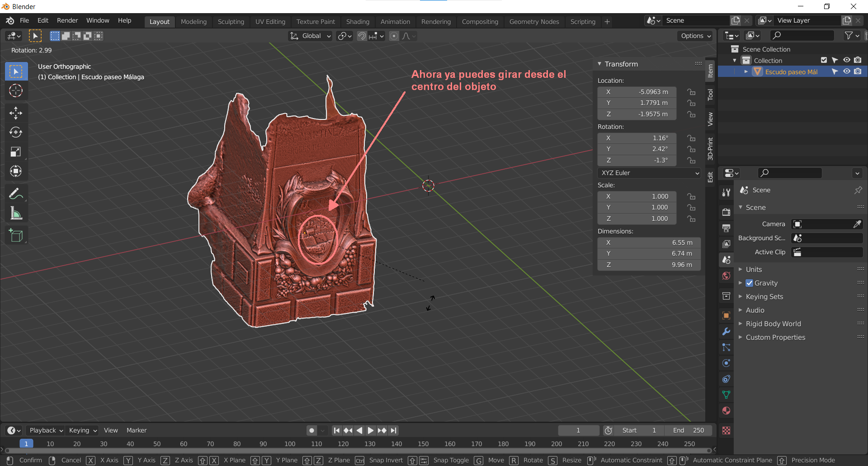Expand the Rigid Body World panel
Image resolution: width=868 pixels, height=466 pixels.
(773, 323)
